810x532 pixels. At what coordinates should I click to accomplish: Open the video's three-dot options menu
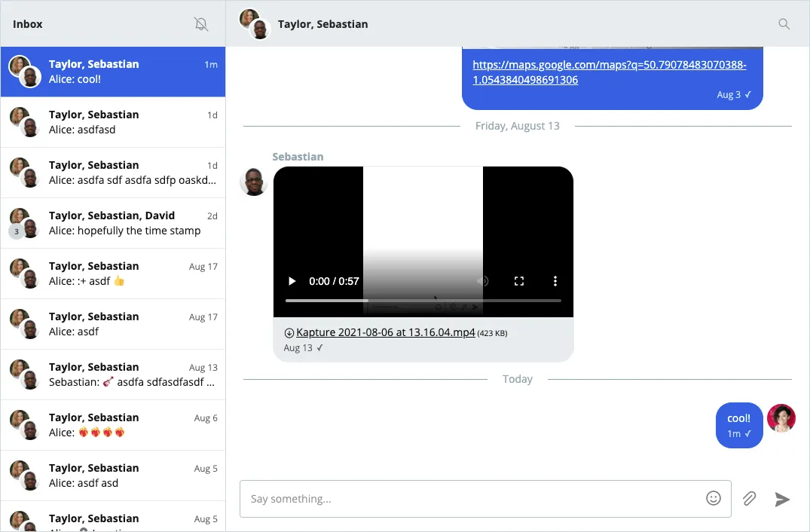[555, 280]
